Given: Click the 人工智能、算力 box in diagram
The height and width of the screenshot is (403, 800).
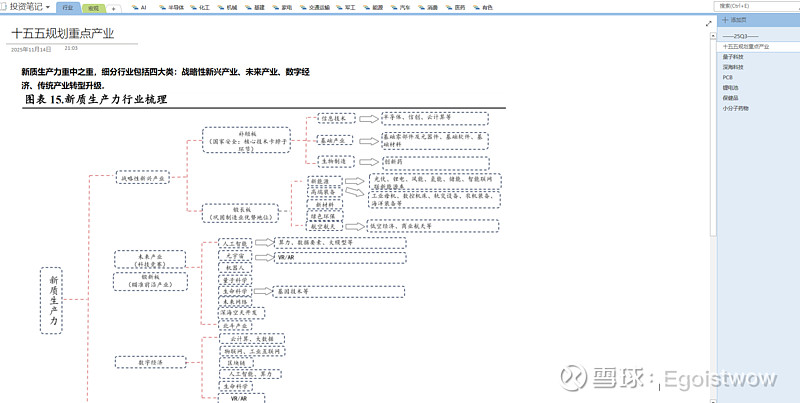Looking at the screenshot, I should [250, 374].
